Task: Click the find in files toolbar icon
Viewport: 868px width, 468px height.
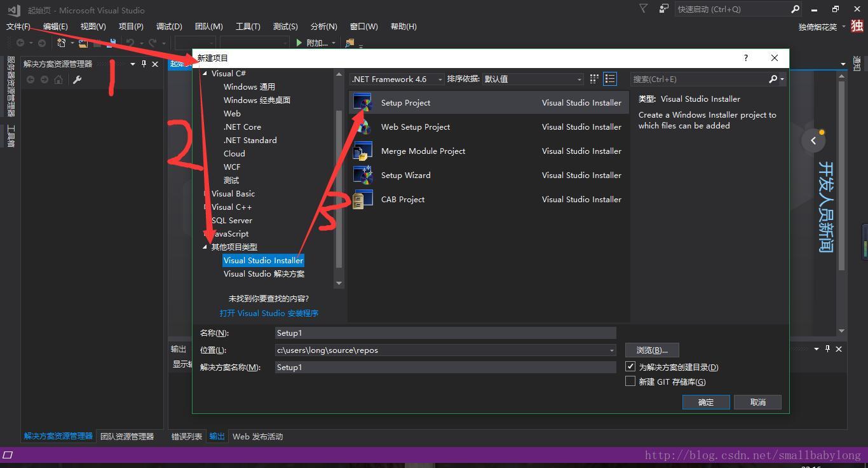Action: (349, 43)
